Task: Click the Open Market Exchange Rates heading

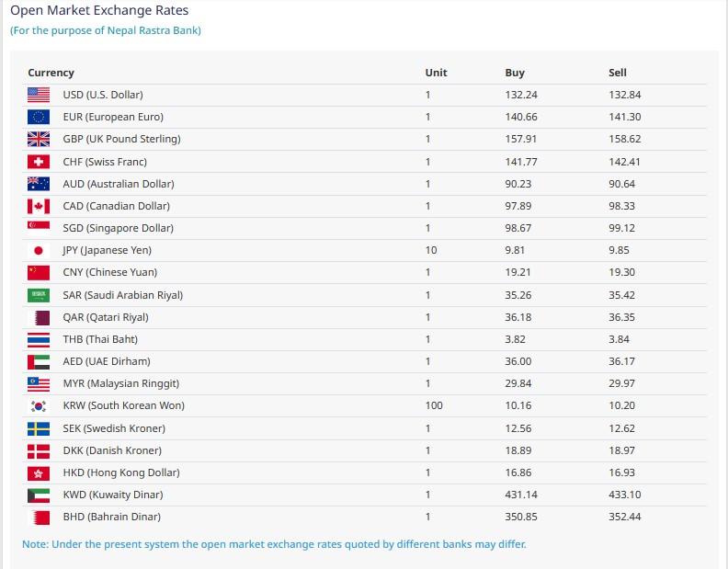Action: coord(98,11)
